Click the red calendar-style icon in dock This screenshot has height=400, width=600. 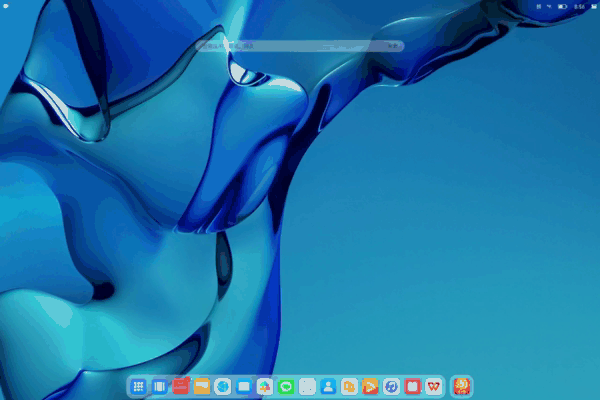coord(181,386)
